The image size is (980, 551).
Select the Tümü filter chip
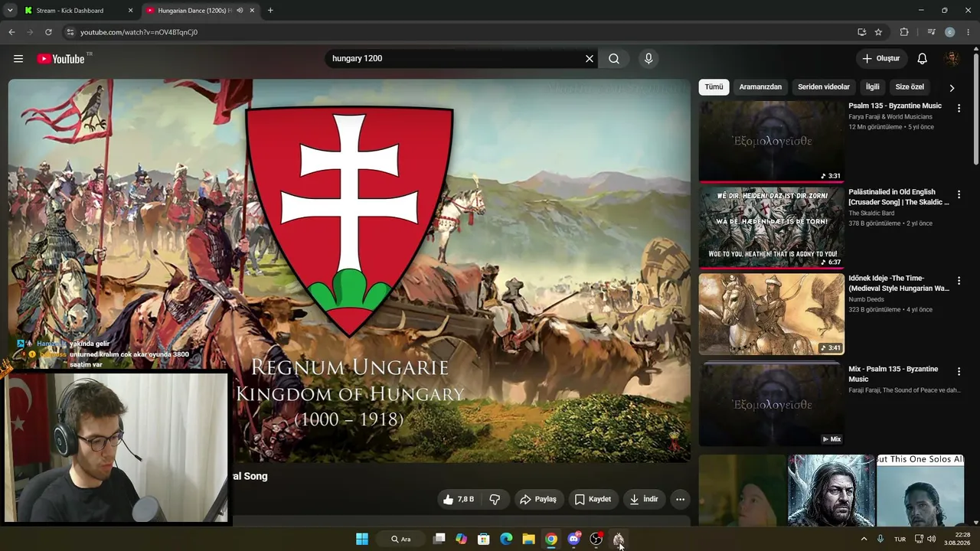click(x=714, y=87)
